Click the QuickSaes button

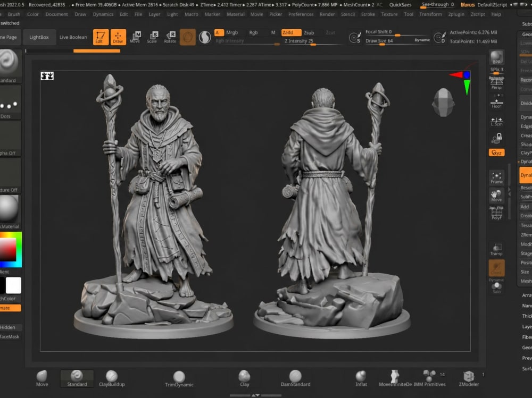coord(400,5)
